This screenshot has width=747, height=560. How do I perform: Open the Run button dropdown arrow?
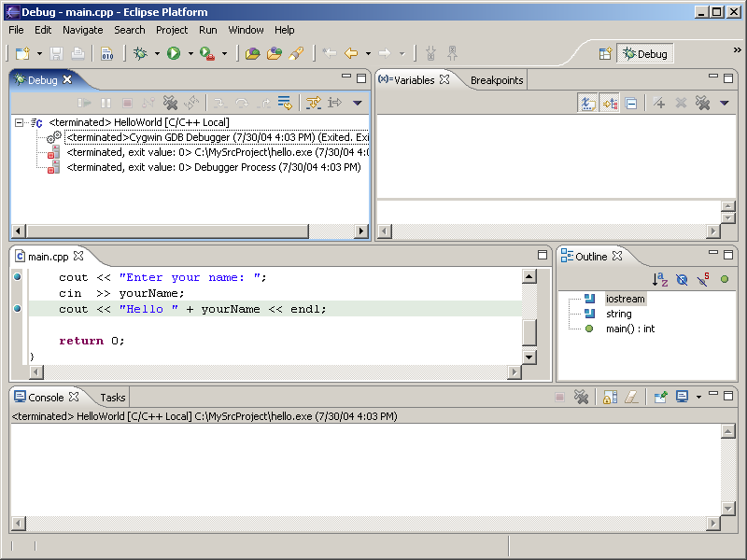(190, 54)
